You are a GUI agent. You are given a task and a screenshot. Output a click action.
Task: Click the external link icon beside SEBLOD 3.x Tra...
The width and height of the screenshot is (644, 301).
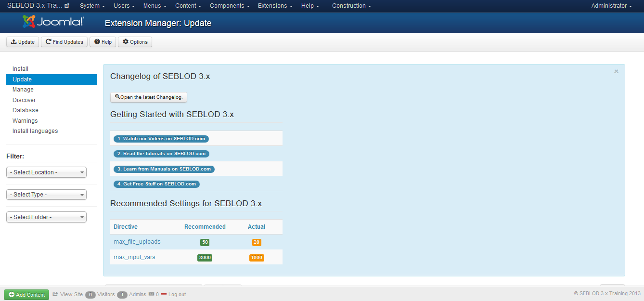pyautogui.click(x=67, y=6)
